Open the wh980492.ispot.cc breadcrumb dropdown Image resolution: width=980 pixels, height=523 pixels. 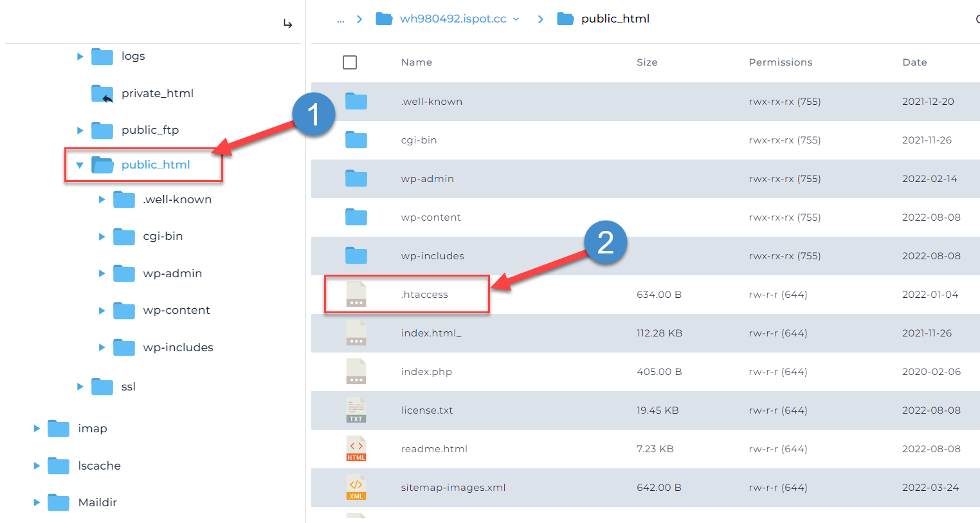point(516,19)
